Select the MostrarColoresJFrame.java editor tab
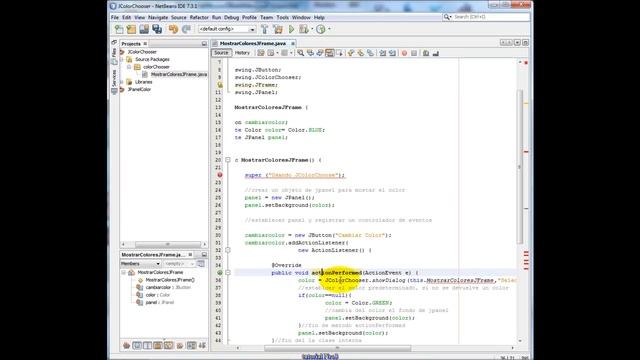The image size is (640, 360). pyautogui.click(x=253, y=43)
